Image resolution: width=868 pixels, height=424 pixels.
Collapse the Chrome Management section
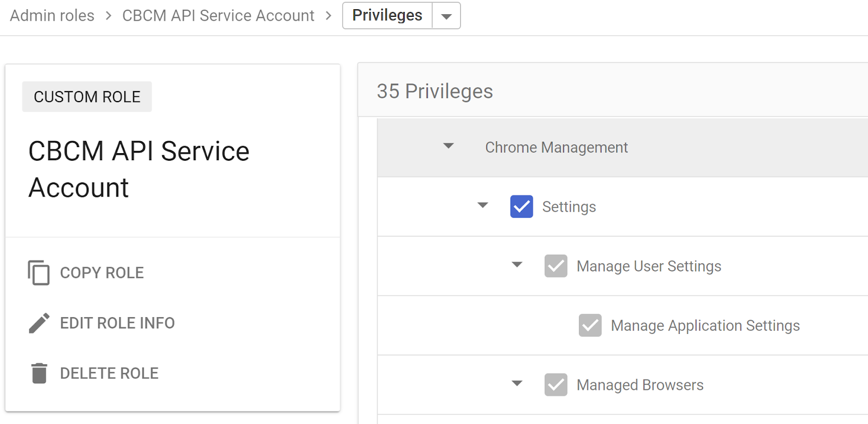pos(448,146)
